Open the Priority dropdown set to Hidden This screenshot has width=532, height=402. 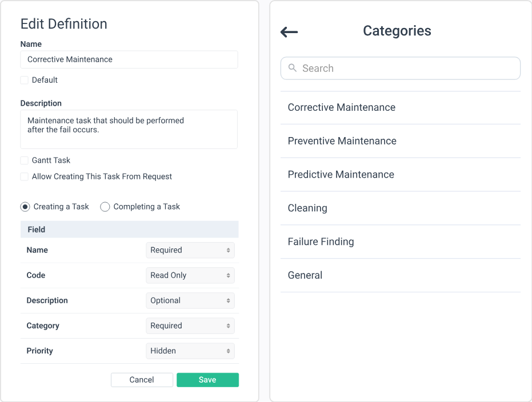pos(190,351)
